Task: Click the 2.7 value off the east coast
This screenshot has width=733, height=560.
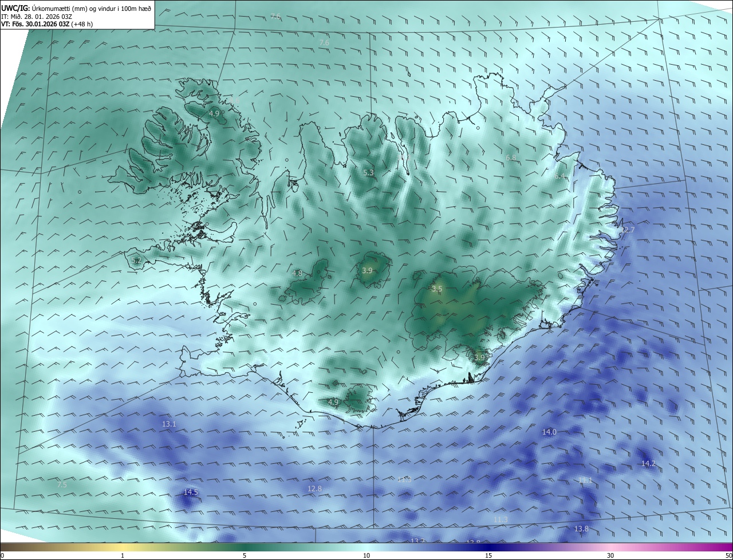Action: (x=629, y=230)
